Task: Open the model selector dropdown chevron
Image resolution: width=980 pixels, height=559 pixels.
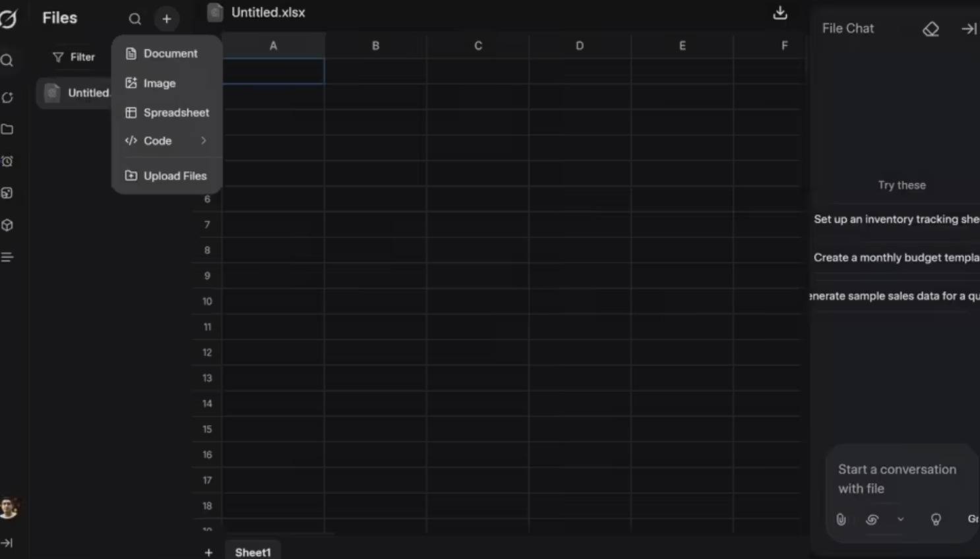Action: [x=900, y=519]
